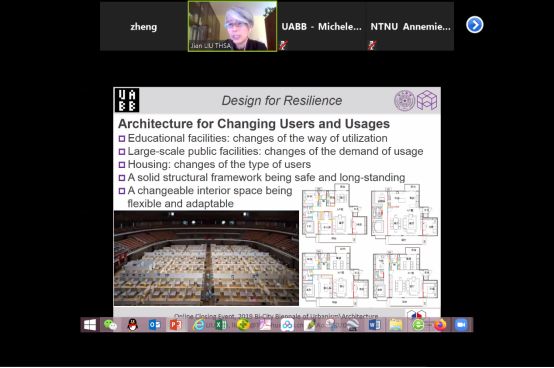This screenshot has width=554, height=368.
Task: Open File Explorer folder icon
Action: 396,325
